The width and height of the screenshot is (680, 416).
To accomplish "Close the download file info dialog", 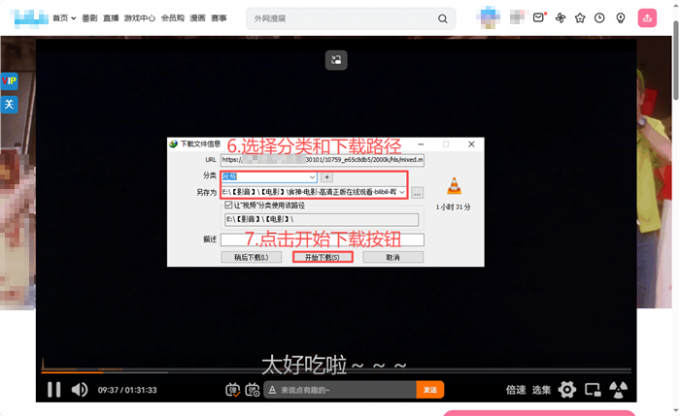I will 471,144.
